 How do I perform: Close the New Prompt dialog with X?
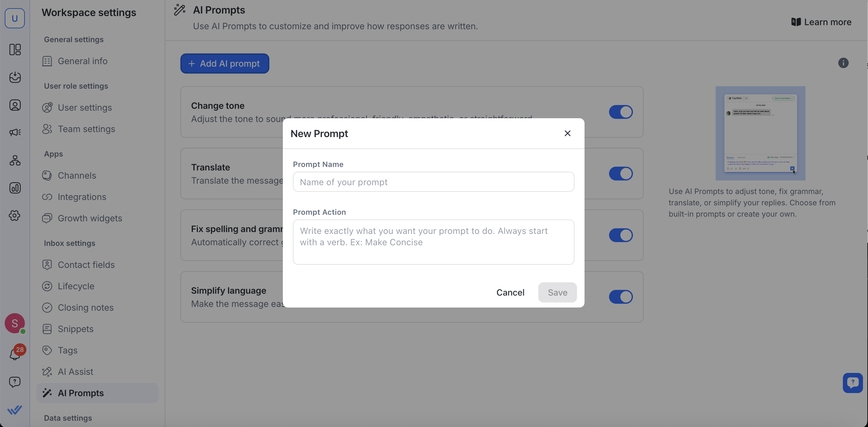567,133
